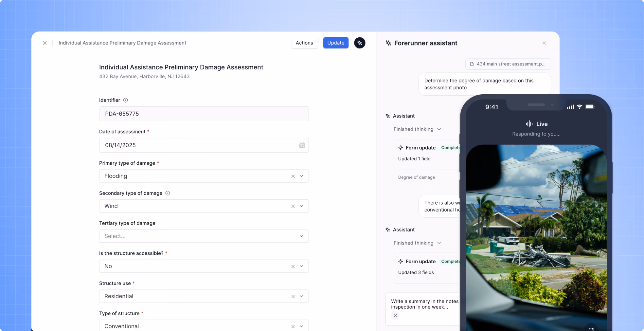Tap the refresh icon at phone bottom
Image resolution: width=644 pixels, height=331 pixels.
(591, 329)
